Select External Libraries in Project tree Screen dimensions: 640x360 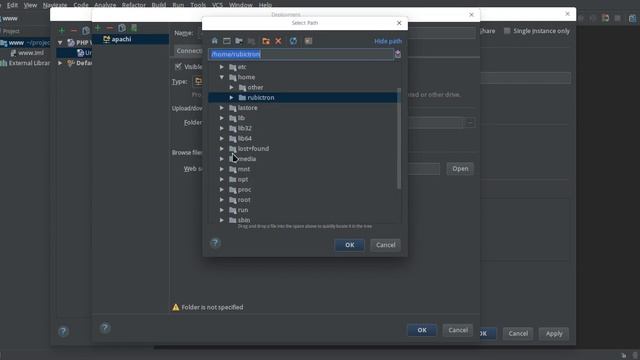(24, 63)
